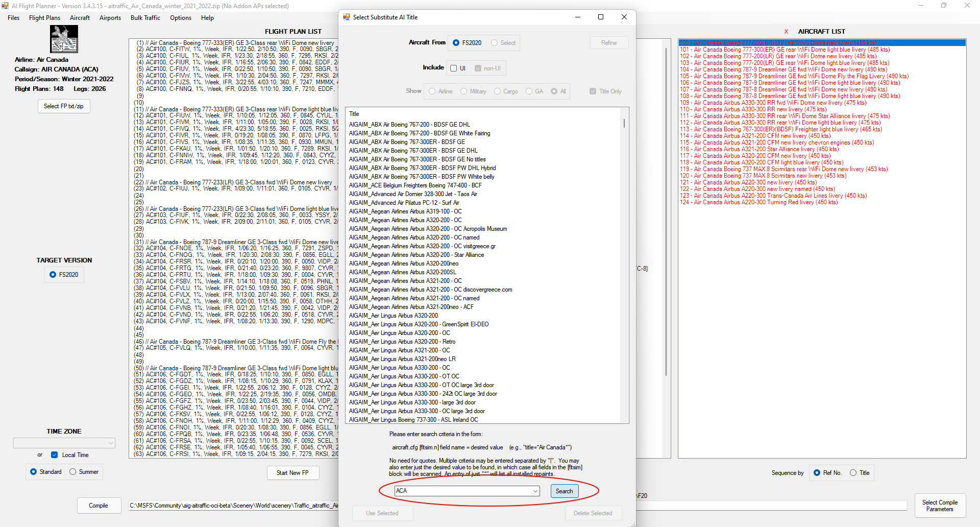Select the FS2020 target version radio
Image resolution: width=980 pixels, height=527 pixels.
pos(53,275)
